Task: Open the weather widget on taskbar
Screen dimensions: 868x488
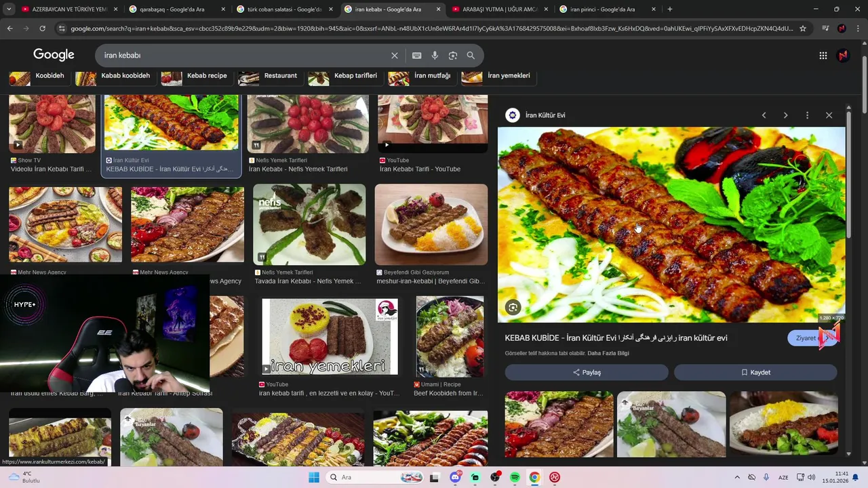Action: 23,477
